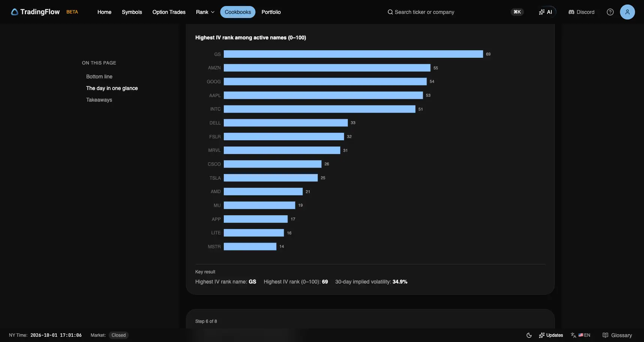Open the Glossary book icon
Viewport: 644px width, 342px height.
[x=605, y=335]
